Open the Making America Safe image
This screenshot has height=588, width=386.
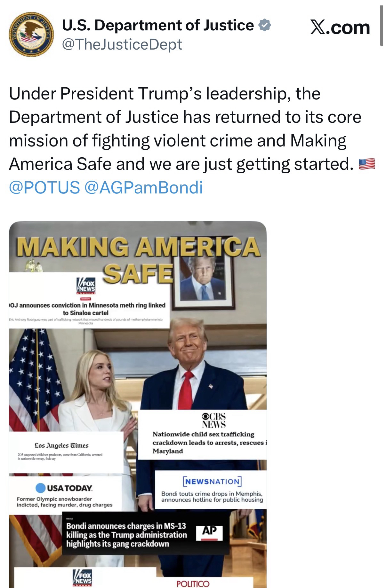tap(138, 404)
